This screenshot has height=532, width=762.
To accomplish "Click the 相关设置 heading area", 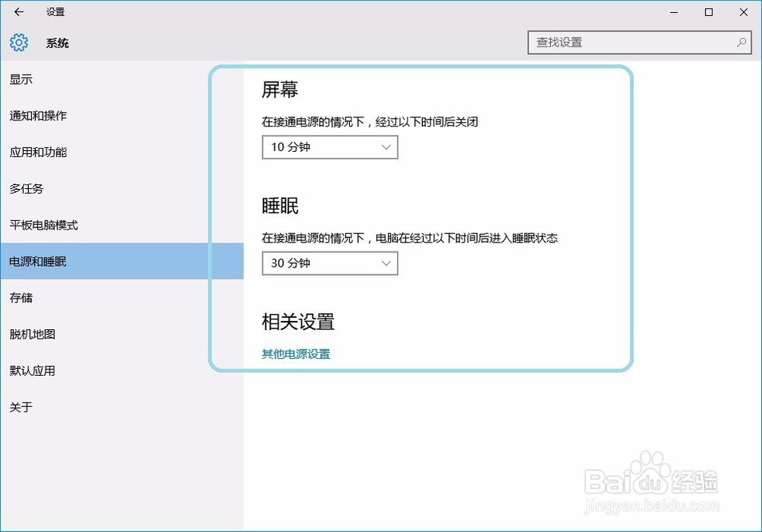I will (x=299, y=322).
